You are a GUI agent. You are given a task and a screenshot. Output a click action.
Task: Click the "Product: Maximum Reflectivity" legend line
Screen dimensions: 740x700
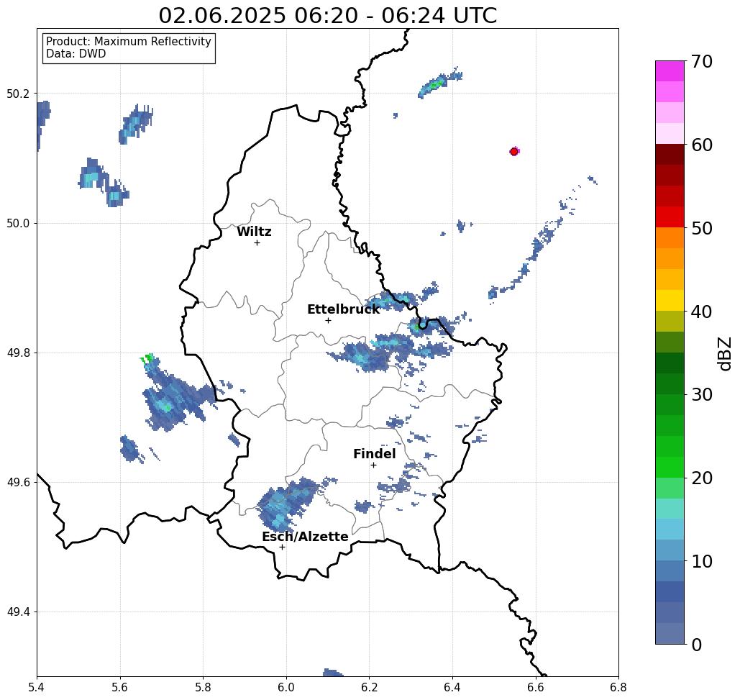128,42
